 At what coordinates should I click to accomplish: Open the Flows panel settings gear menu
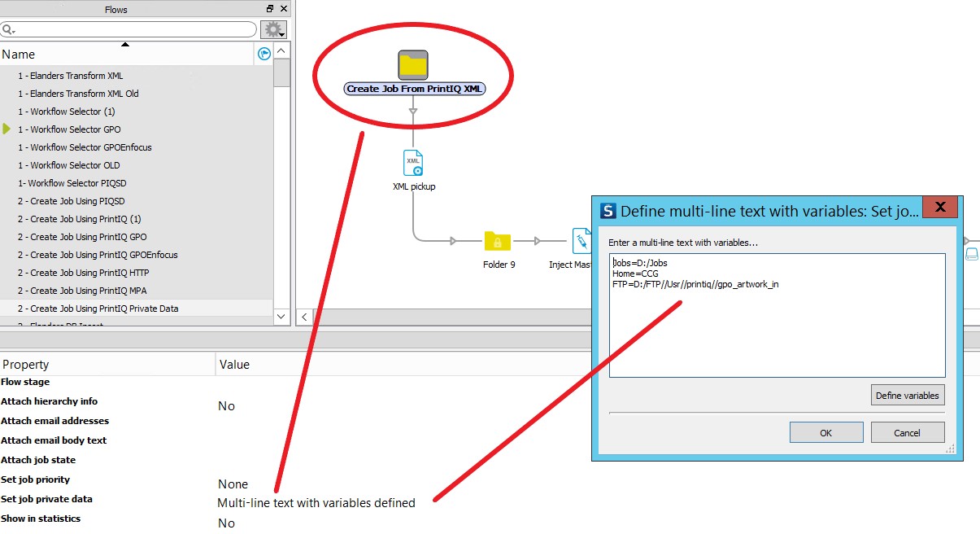274,29
